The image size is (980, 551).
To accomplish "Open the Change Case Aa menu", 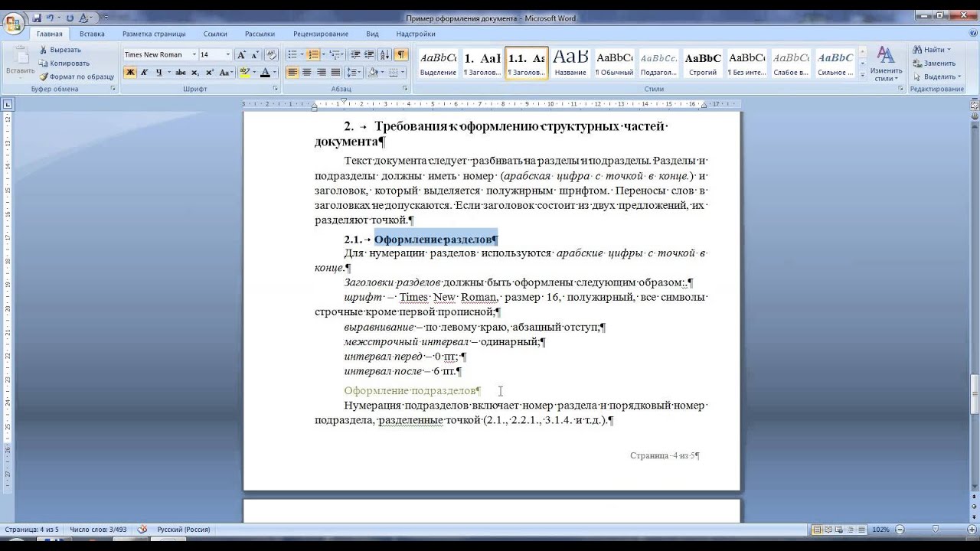I will coord(225,73).
